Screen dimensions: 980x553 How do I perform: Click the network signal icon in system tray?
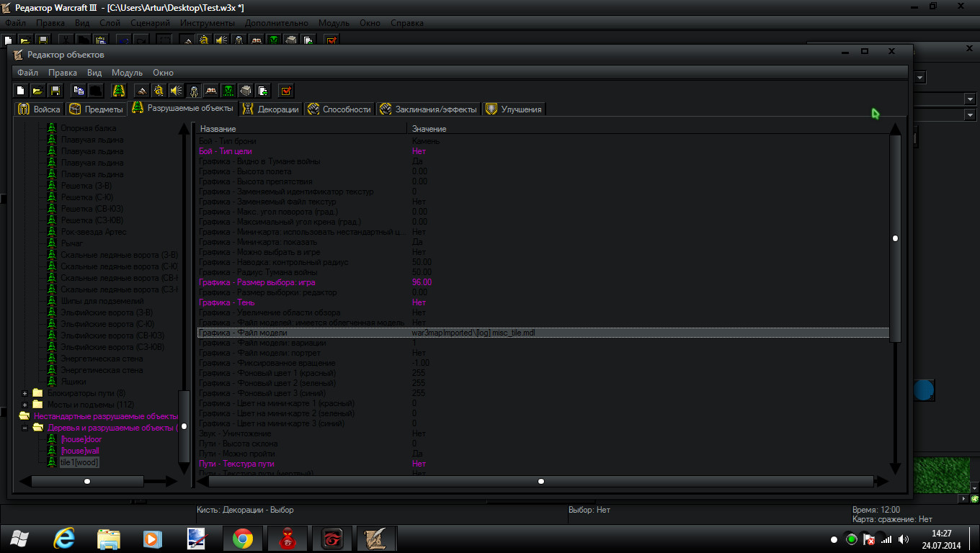click(886, 539)
